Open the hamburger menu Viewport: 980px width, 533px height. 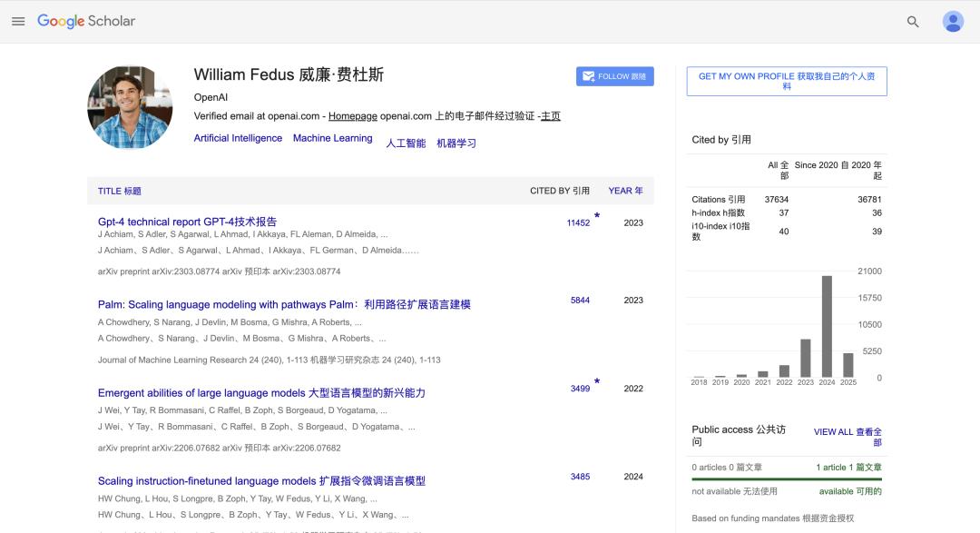(18, 21)
